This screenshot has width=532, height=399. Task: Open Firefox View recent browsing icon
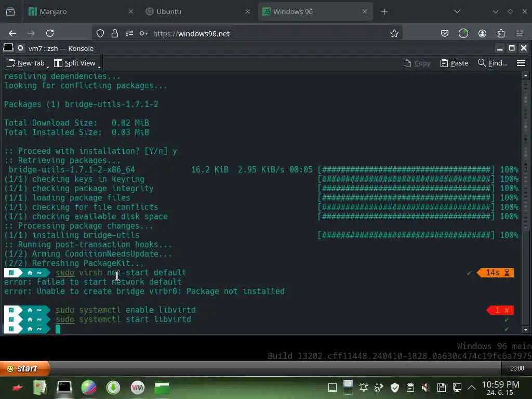(10, 11)
